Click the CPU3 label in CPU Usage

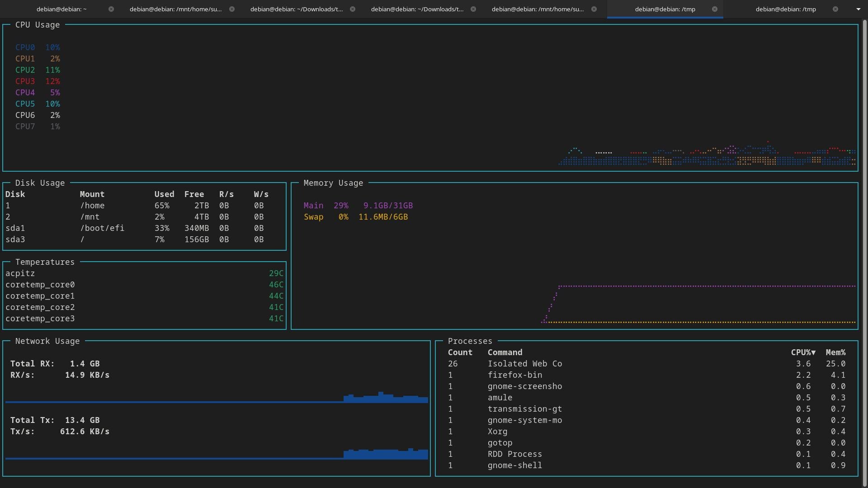coord(25,81)
